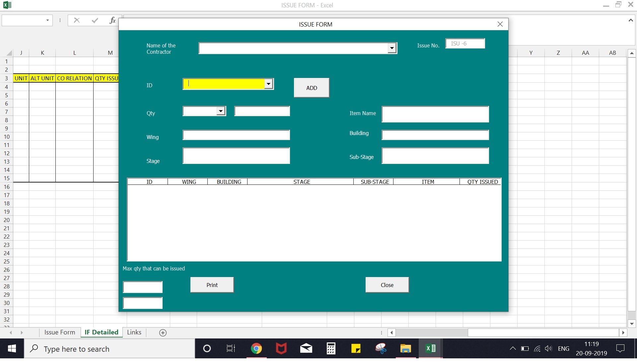Image resolution: width=637 pixels, height=364 pixels.
Task: Switch to the Links sheet tab
Action: 134,332
